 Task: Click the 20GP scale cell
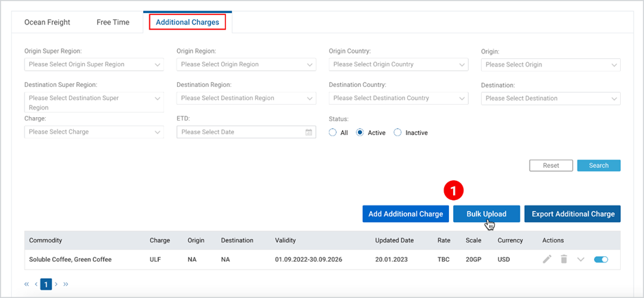point(474,260)
